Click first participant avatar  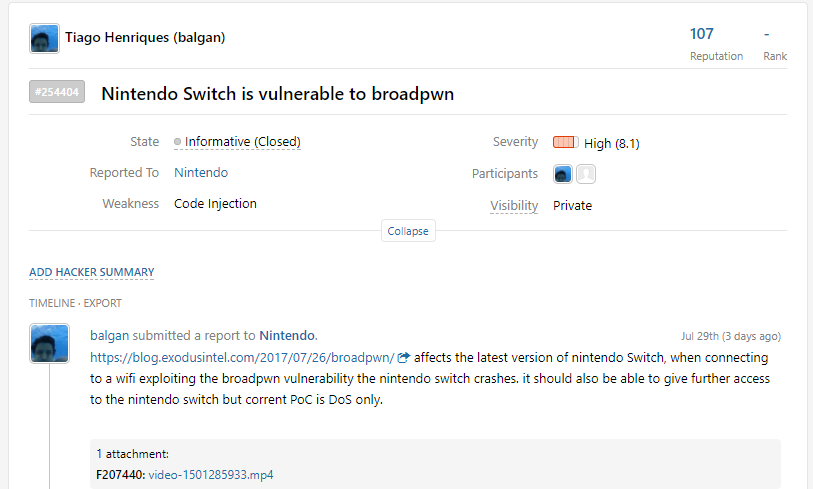pyautogui.click(x=563, y=174)
